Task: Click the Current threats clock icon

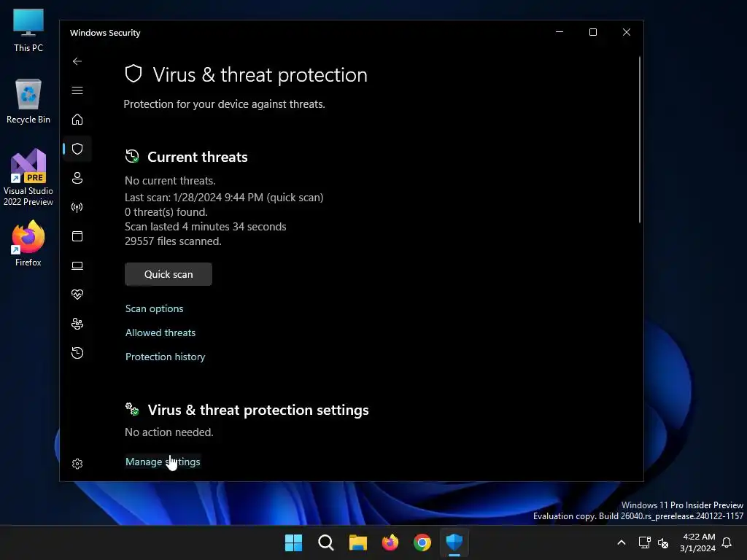Action: [132, 156]
